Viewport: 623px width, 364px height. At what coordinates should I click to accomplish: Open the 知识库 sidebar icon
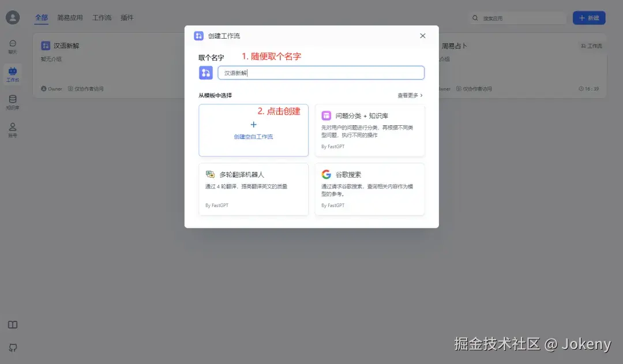pyautogui.click(x=13, y=102)
